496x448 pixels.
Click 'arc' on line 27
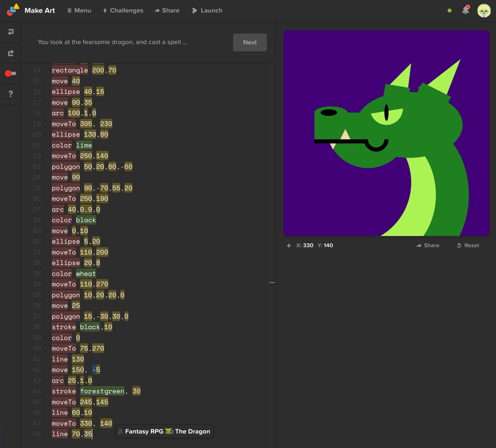(58, 209)
